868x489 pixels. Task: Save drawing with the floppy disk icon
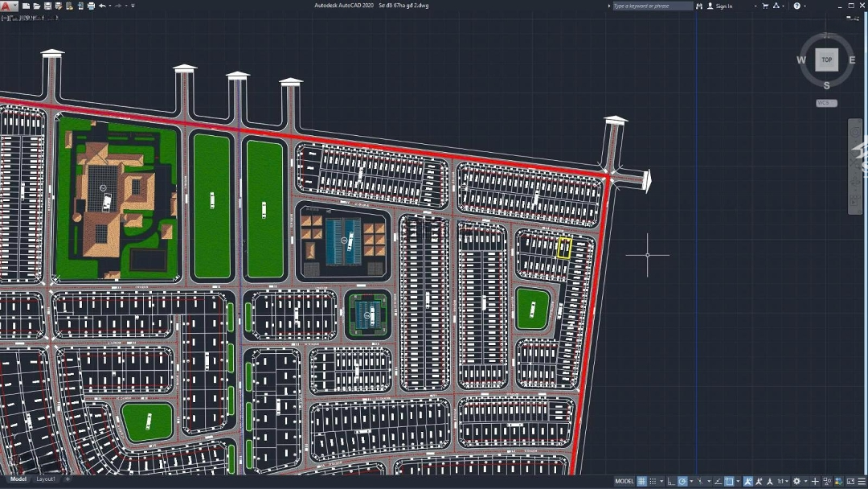[47, 6]
